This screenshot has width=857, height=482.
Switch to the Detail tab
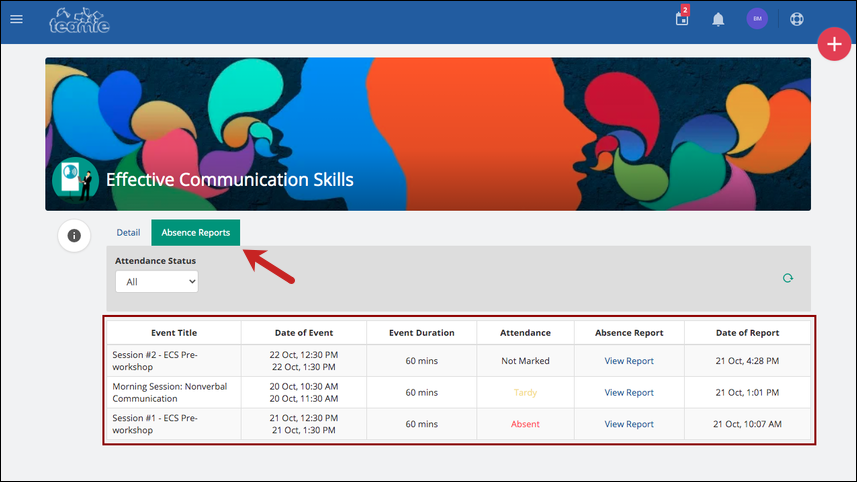click(x=128, y=232)
